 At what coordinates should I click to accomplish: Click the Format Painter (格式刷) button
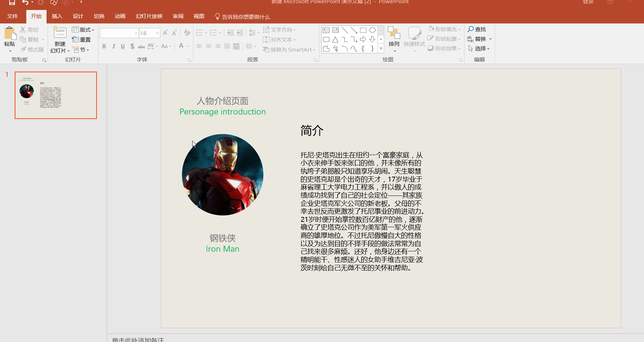coord(32,49)
